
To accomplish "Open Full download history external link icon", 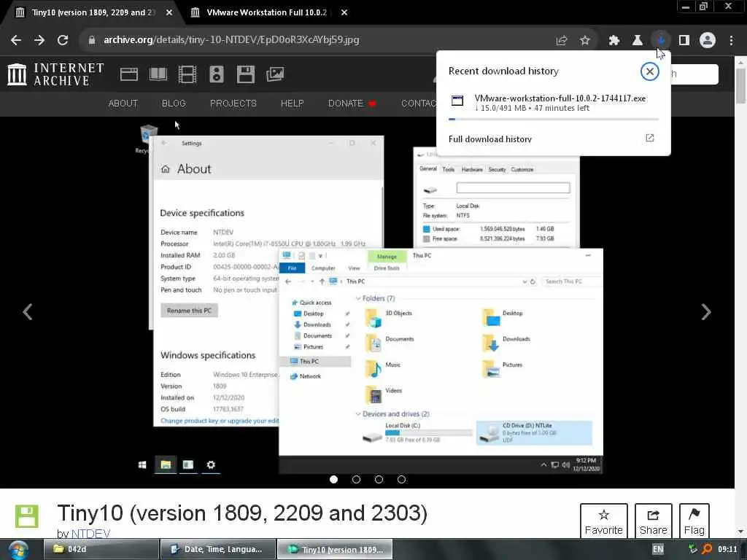I will [x=650, y=138].
